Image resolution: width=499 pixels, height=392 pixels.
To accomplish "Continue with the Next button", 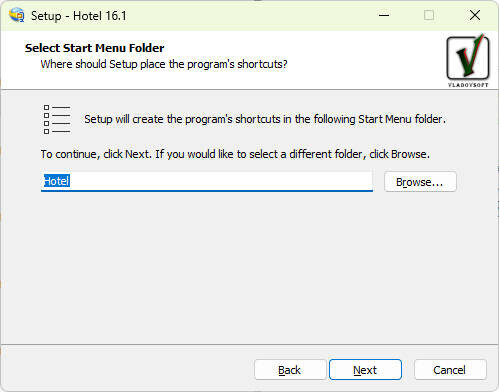I will tap(365, 370).
